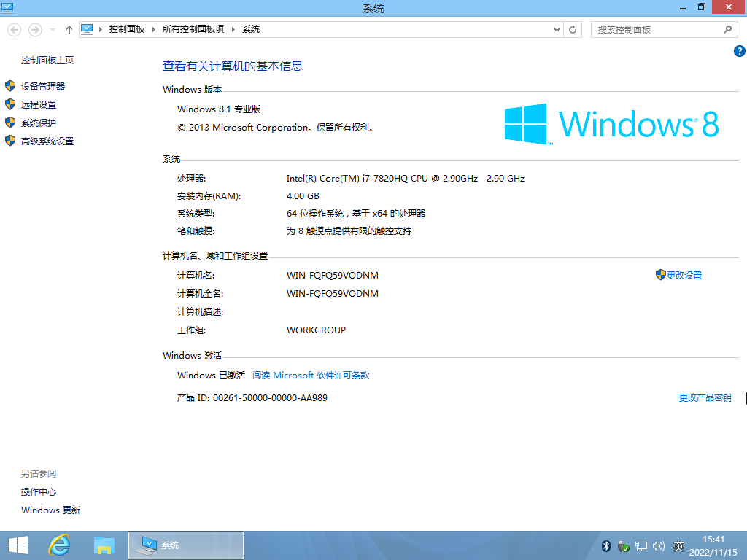747x560 pixels.
Task: Click the computer icon in address bar
Action: pos(88,29)
